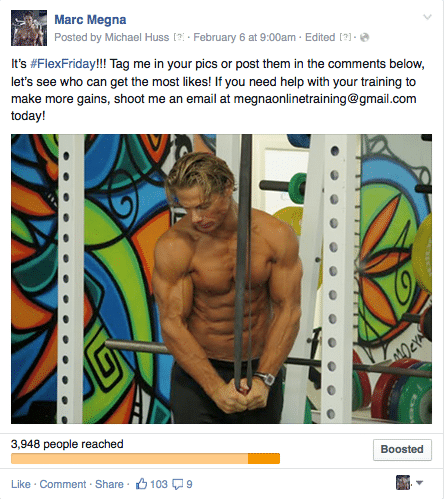Open the #FlexFriday hashtag link
This screenshot has width=444, height=499.
click(63, 64)
